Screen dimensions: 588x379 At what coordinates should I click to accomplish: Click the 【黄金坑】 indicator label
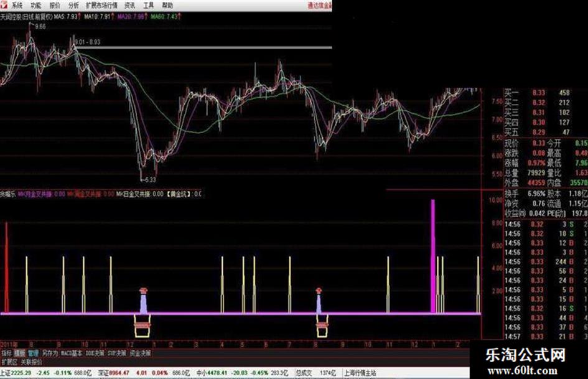tap(179, 194)
